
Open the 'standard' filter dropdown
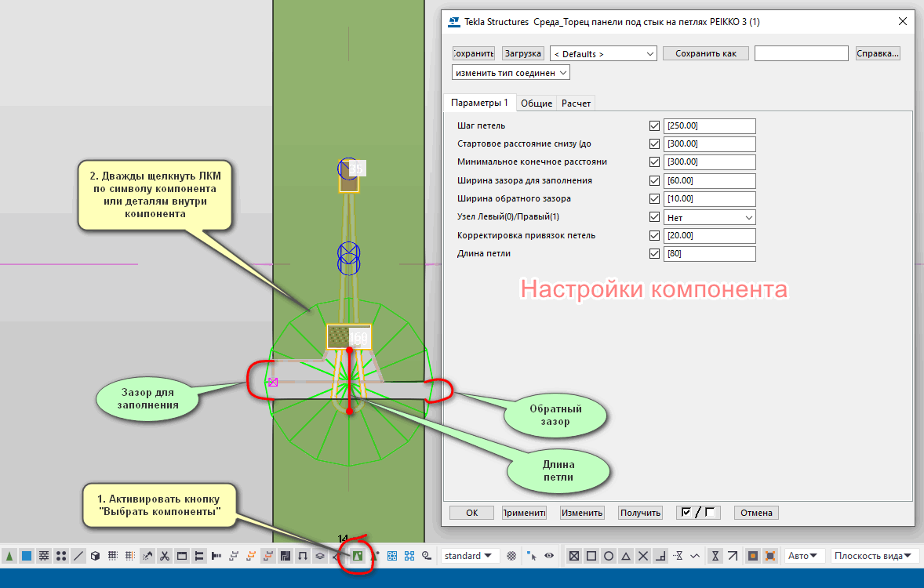pyautogui.click(x=470, y=556)
